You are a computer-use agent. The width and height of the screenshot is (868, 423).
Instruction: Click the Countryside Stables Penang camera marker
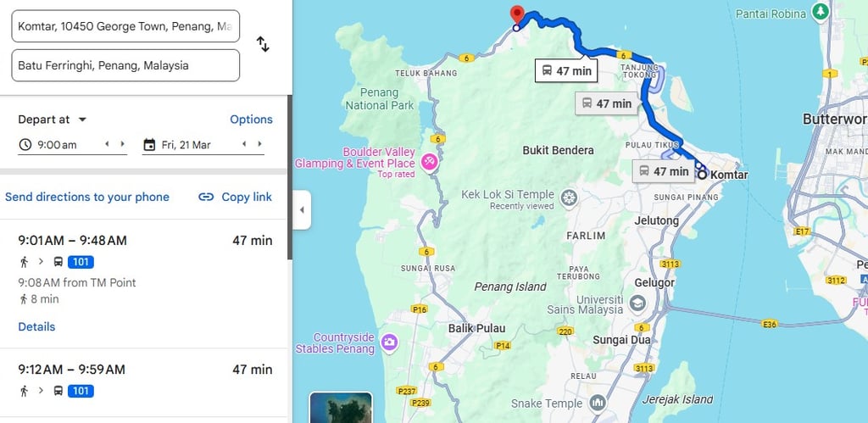click(x=389, y=342)
